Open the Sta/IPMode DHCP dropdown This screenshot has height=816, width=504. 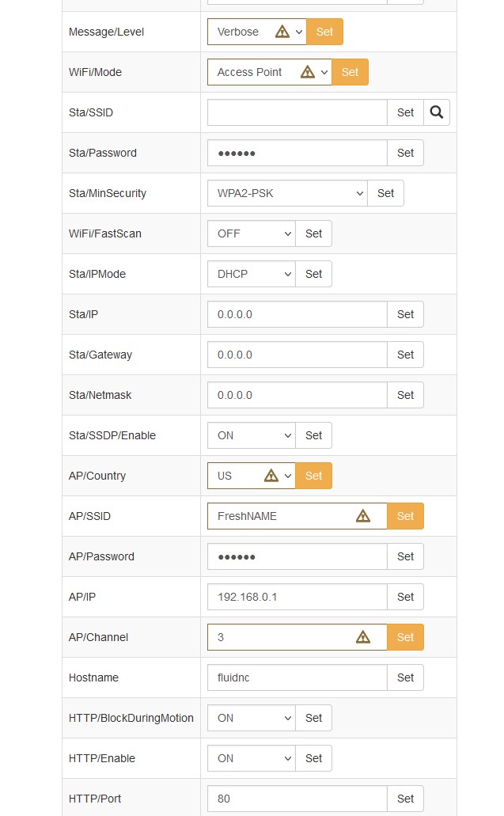(251, 274)
